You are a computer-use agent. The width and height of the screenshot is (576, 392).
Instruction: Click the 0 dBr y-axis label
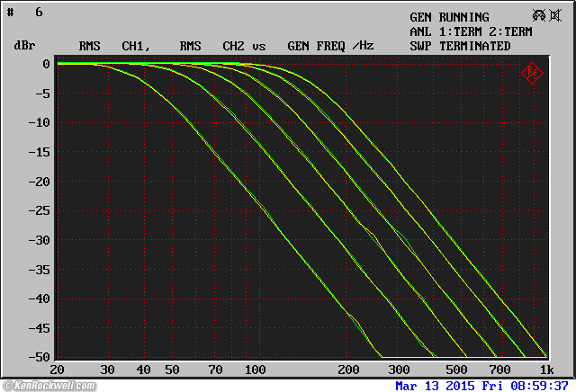click(43, 65)
